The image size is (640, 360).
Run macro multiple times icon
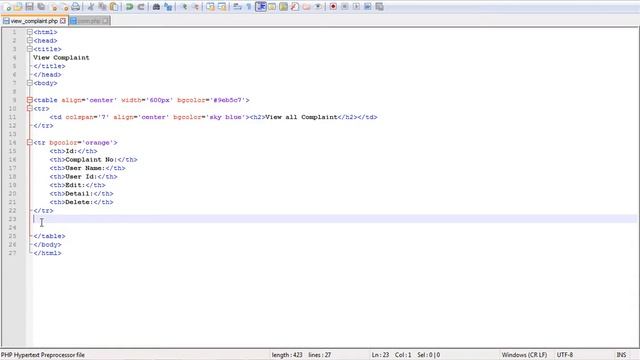(x=367, y=7)
